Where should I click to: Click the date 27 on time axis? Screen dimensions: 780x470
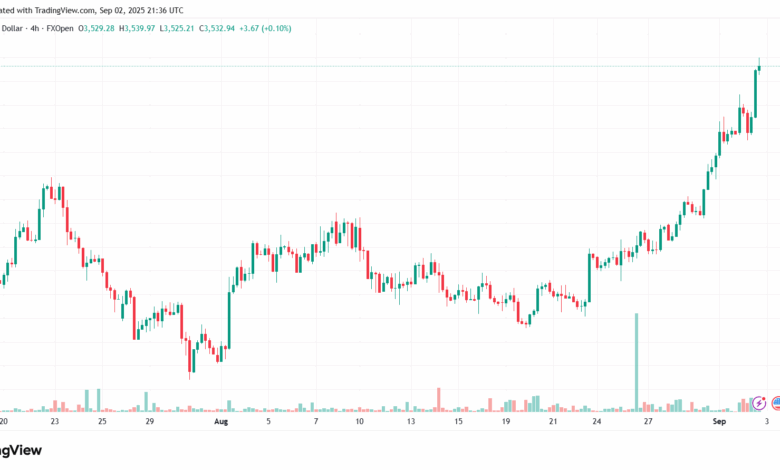(x=648, y=423)
